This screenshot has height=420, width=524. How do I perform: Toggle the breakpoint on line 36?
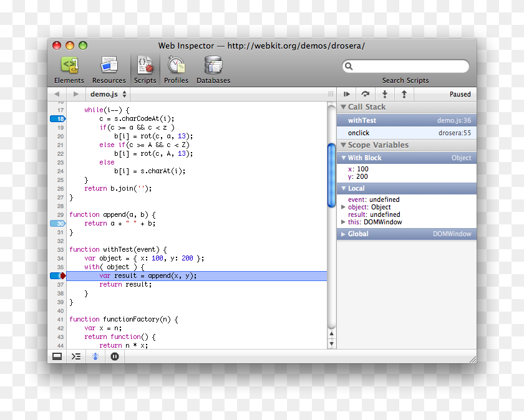tap(56, 275)
